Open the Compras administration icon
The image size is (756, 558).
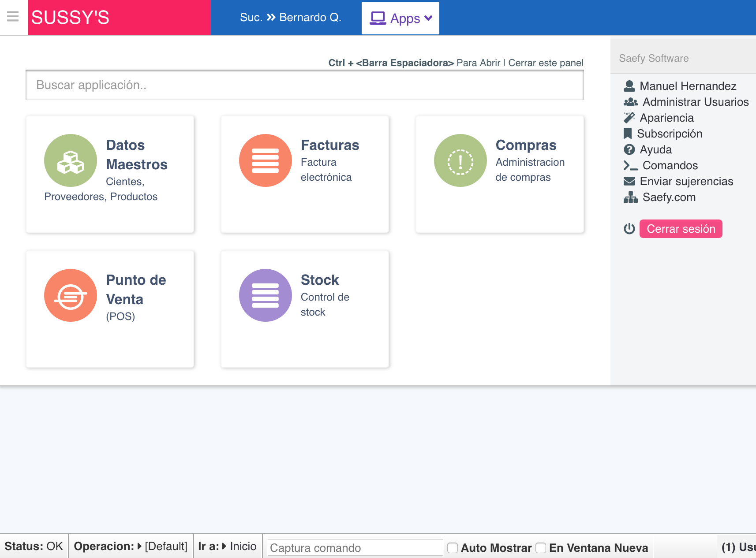click(460, 160)
